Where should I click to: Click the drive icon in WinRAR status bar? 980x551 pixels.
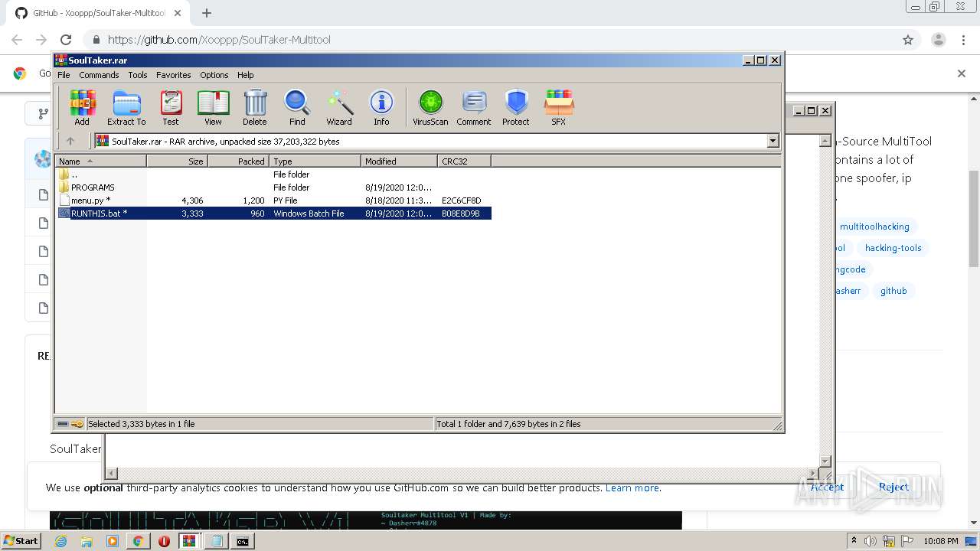[x=63, y=424]
